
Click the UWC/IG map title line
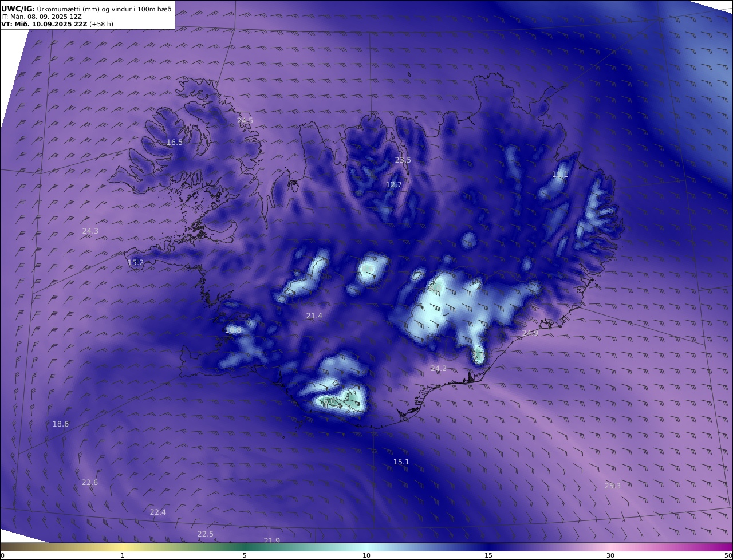pos(86,9)
